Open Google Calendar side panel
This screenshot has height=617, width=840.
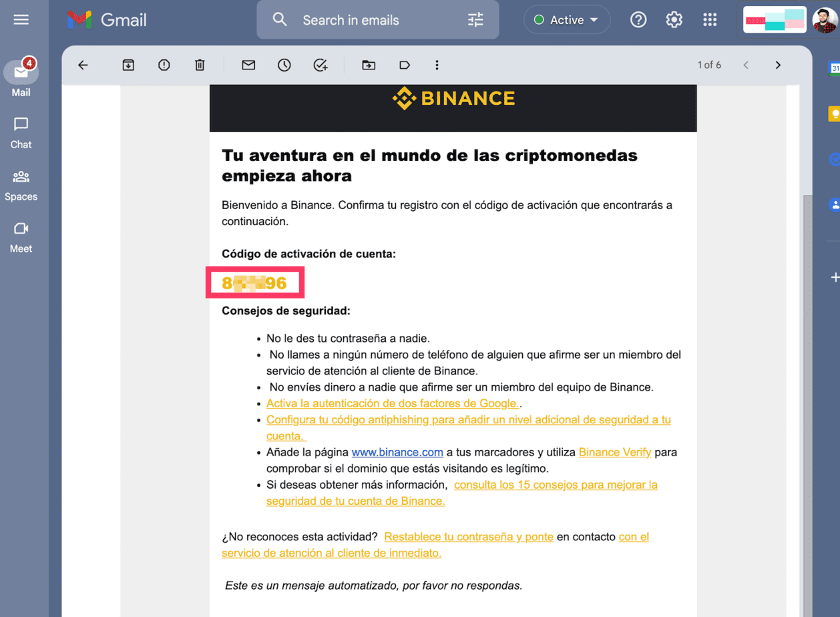833,68
